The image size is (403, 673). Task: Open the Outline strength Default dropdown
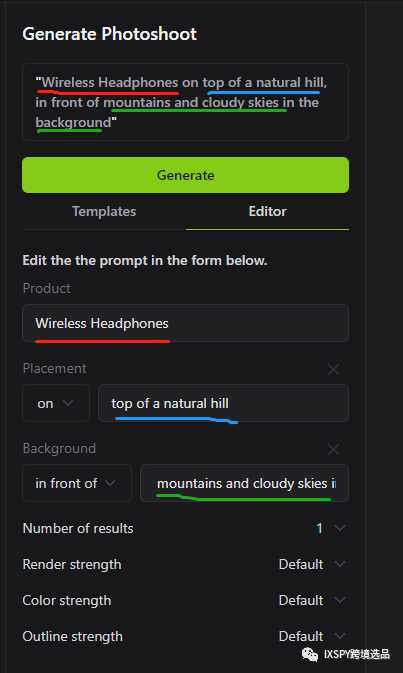312,637
